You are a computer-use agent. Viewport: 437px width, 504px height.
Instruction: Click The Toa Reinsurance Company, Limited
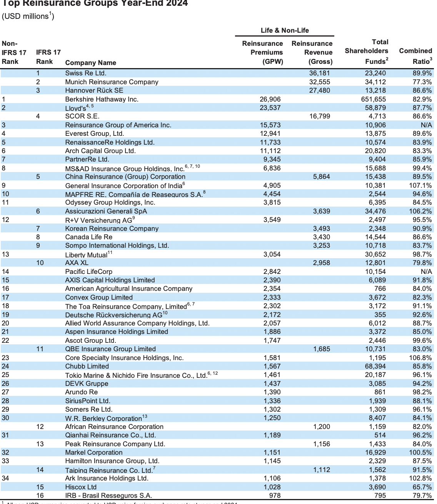point(126,306)
